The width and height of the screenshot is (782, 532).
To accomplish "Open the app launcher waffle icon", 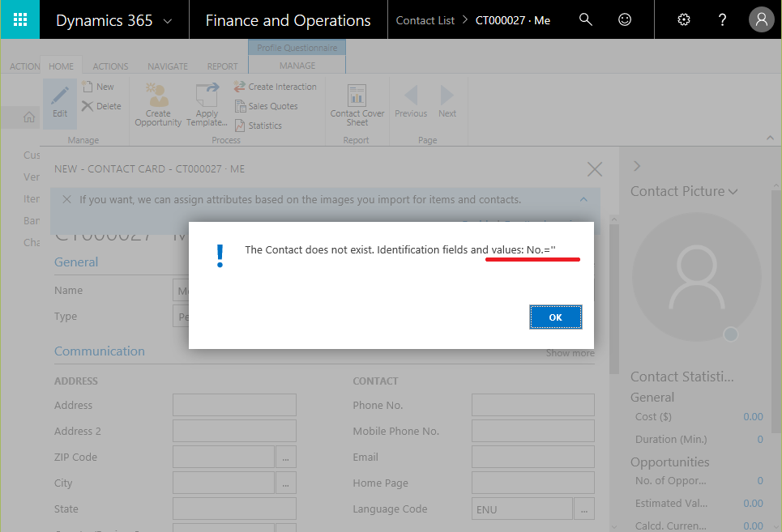I will [x=20, y=20].
